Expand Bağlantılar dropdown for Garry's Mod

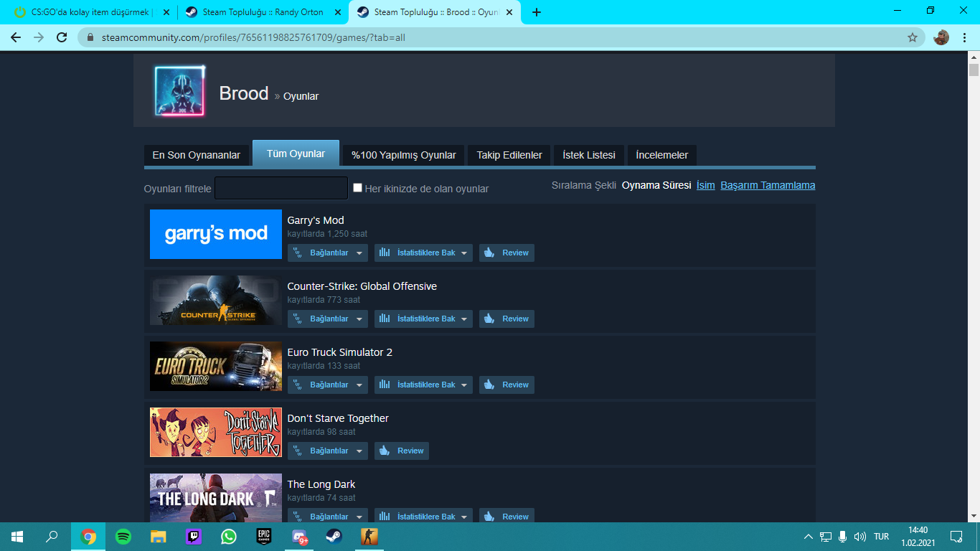point(328,253)
